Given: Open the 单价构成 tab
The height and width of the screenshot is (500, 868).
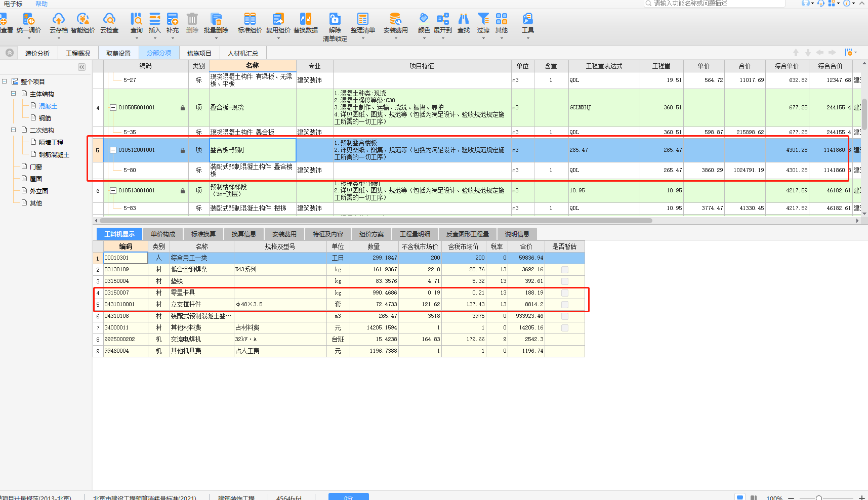Looking at the screenshot, I should pos(162,234).
